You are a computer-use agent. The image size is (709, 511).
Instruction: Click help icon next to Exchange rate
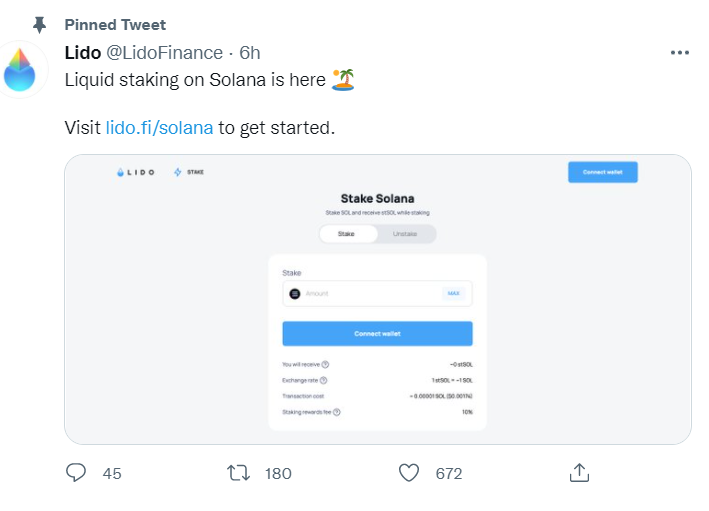point(323,380)
